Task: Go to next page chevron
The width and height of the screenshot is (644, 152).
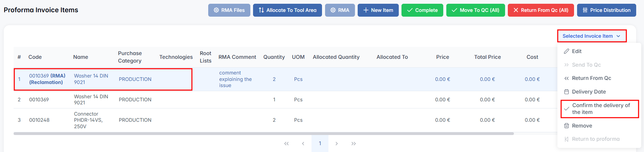Action: [337, 143]
